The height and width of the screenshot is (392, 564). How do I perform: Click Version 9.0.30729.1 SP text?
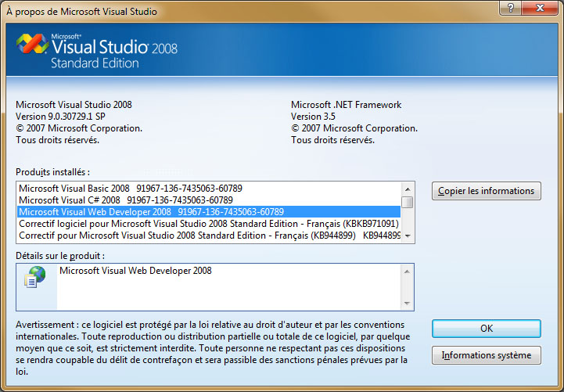click(x=60, y=117)
